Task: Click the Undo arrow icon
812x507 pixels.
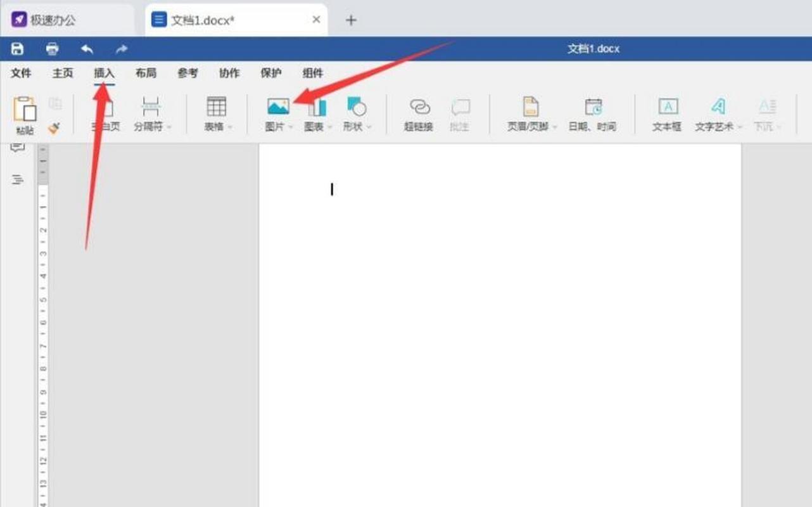Action: 87,49
